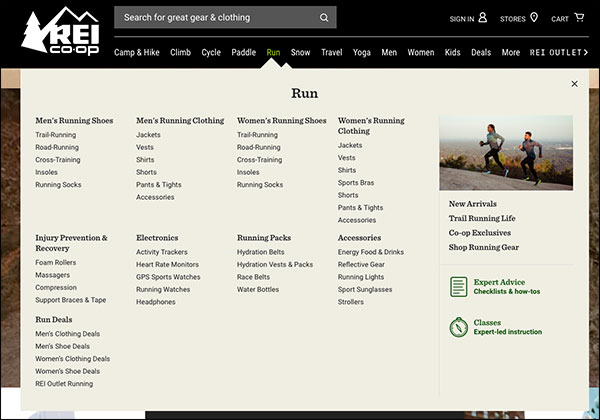Image resolution: width=600 pixels, height=420 pixels.
Task: Open the Kids menu
Action: point(452,52)
